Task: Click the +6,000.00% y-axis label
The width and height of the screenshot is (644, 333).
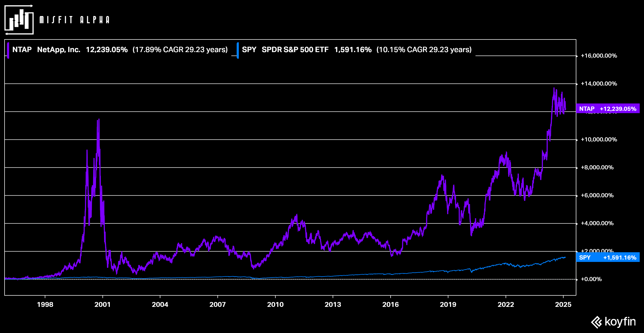Action: [597, 195]
